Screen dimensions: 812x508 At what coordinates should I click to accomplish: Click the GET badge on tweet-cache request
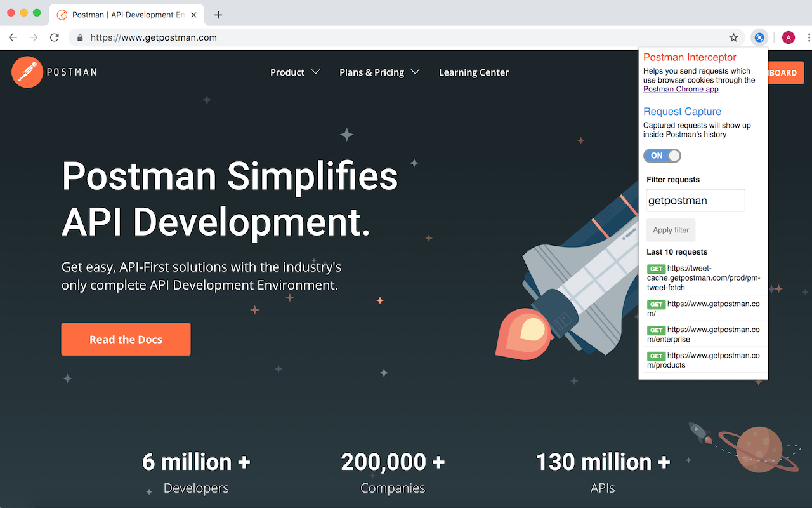656,269
